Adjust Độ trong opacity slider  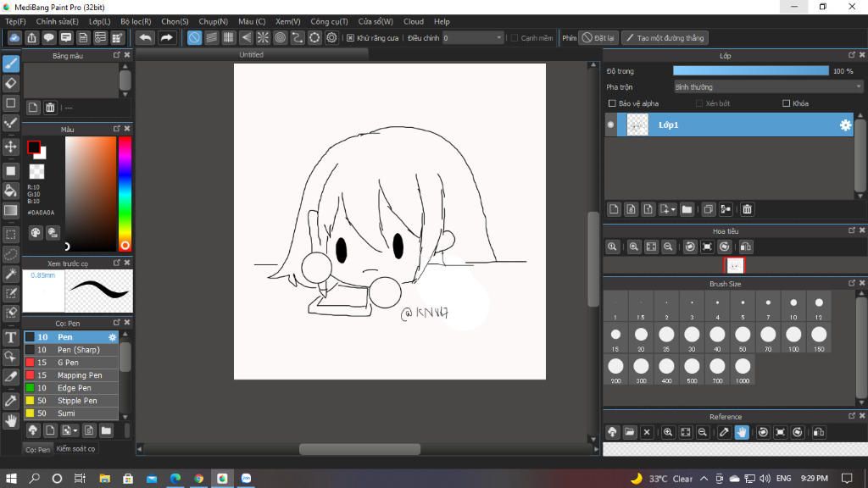pos(751,71)
